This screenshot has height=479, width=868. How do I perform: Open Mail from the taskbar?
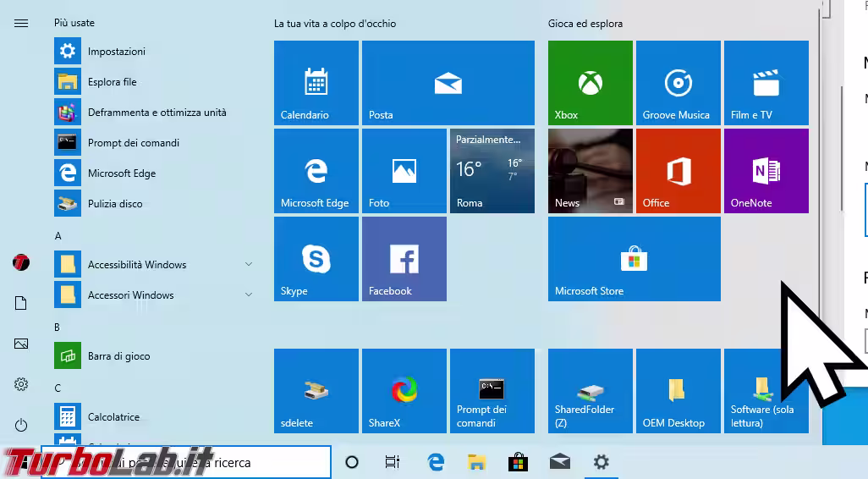pos(560,462)
